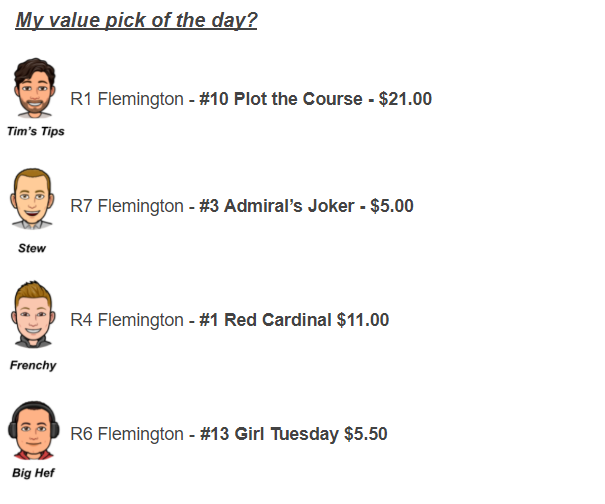Image resolution: width=605 pixels, height=504 pixels.
Task: Select the '#3 Admiral's Joker' text
Action: click(276, 206)
